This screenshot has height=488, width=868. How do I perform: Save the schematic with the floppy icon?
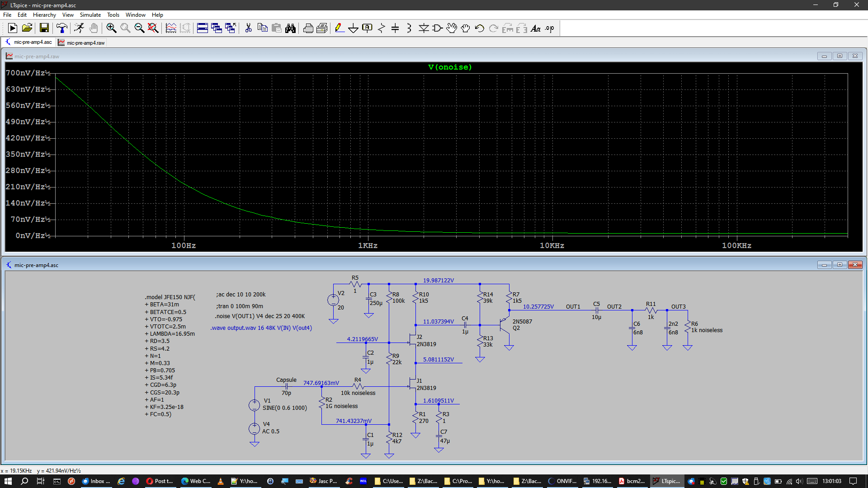click(44, 28)
